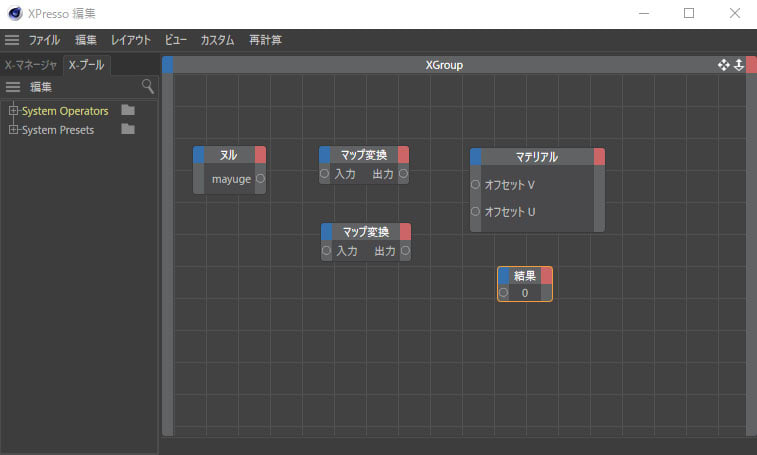Open the レイアウト menu
757x455 pixels.
click(x=130, y=40)
